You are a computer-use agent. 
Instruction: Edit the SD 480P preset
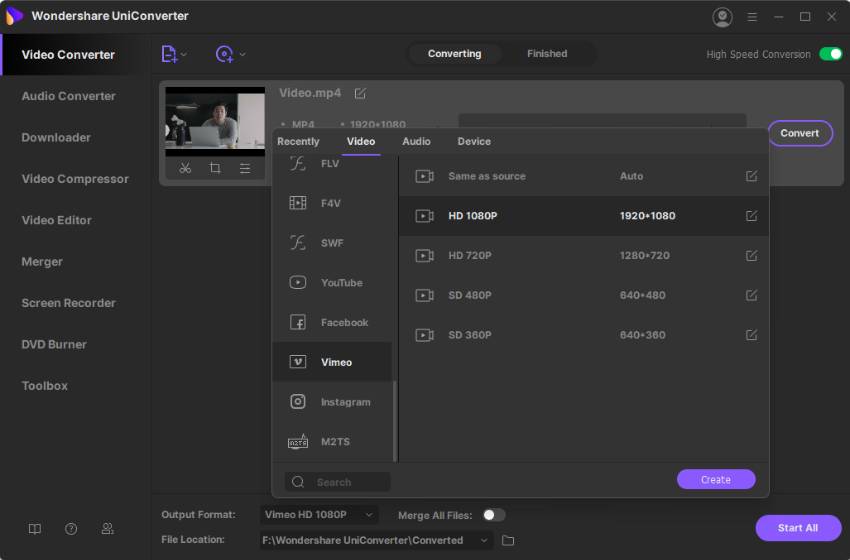(751, 295)
